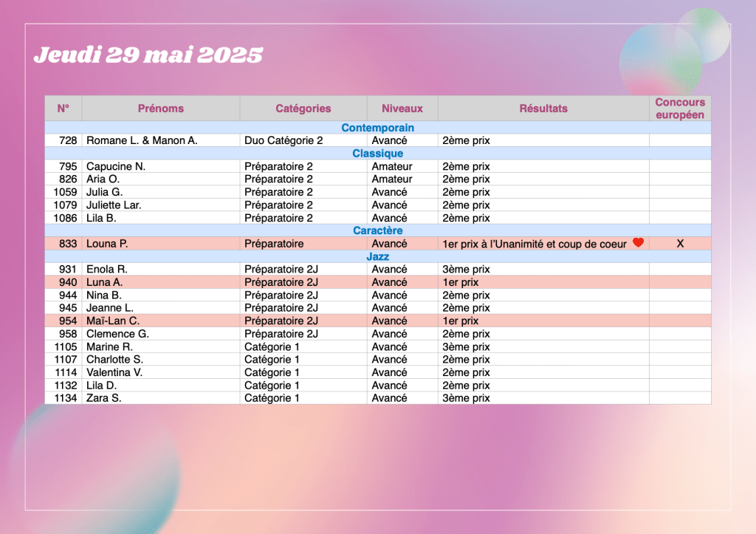Select the Catégories column header
The image size is (756, 534).
pos(303,109)
